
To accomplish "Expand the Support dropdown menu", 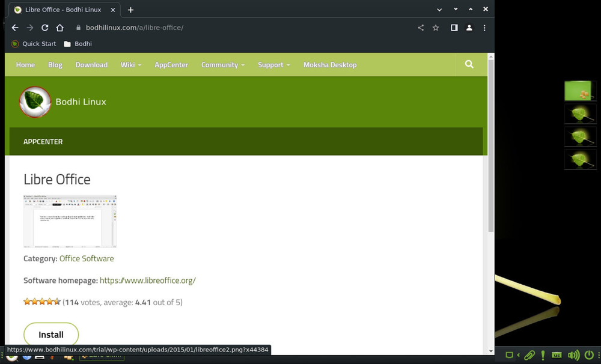I will tap(273, 65).
